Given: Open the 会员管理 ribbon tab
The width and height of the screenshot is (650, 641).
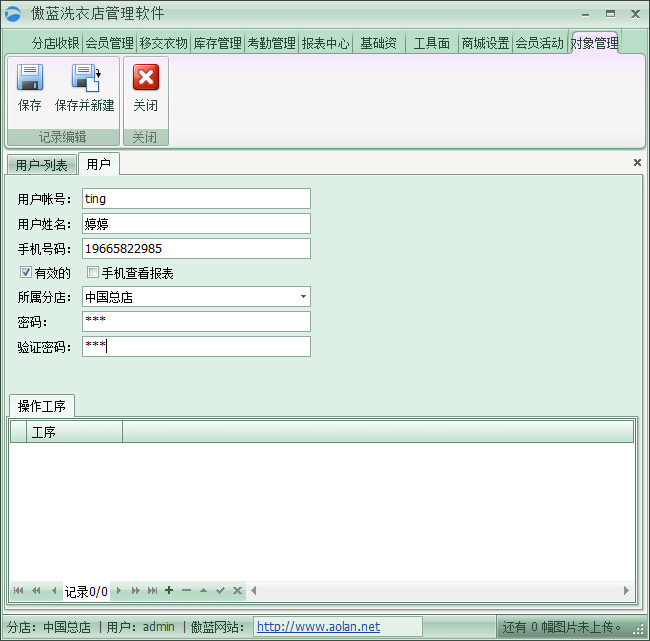Looking at the screenshot, I should click(109, 43).
